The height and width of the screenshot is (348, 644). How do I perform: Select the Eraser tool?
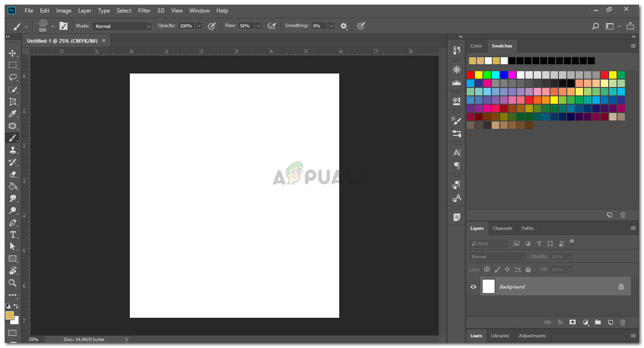[x=13, y=174]
